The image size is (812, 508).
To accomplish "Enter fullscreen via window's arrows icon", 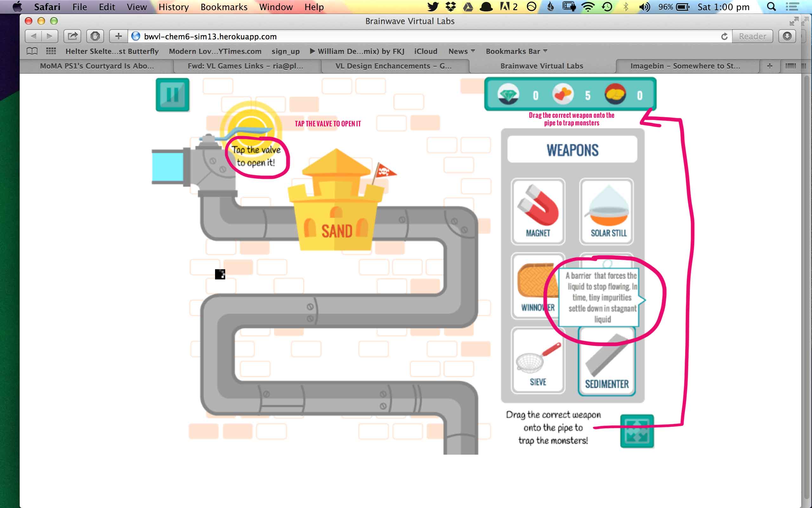I will (794, 21).
